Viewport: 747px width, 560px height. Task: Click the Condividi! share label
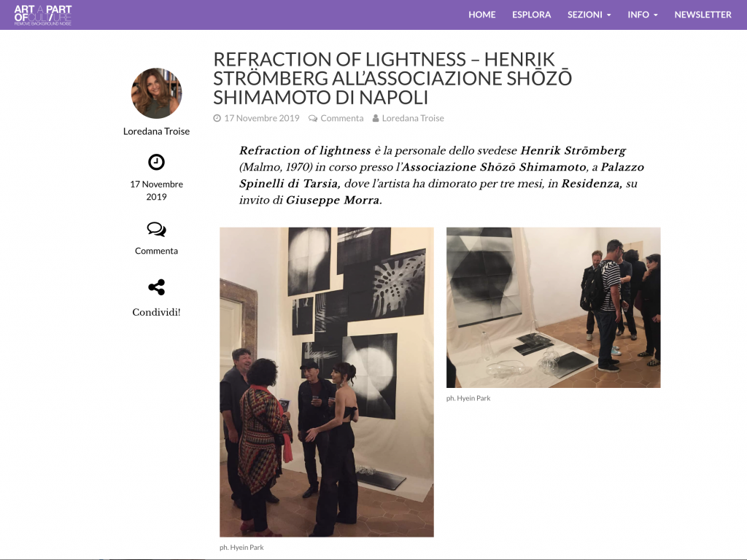156,312
